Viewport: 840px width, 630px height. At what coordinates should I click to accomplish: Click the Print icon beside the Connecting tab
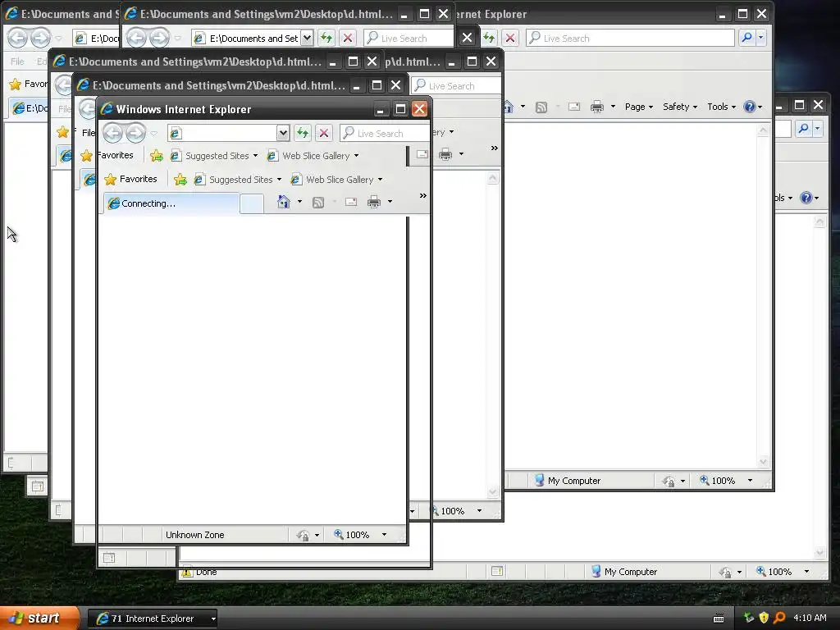(x=374, y=202)
